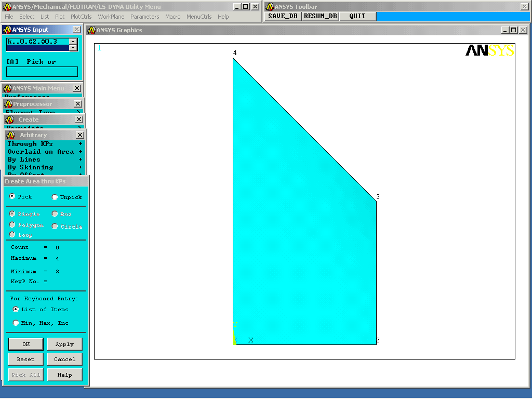Image resolution: width=532 pixels, height=399 pixels.
Task: Select the Single picking mode radio
Action: coord(12,214)
